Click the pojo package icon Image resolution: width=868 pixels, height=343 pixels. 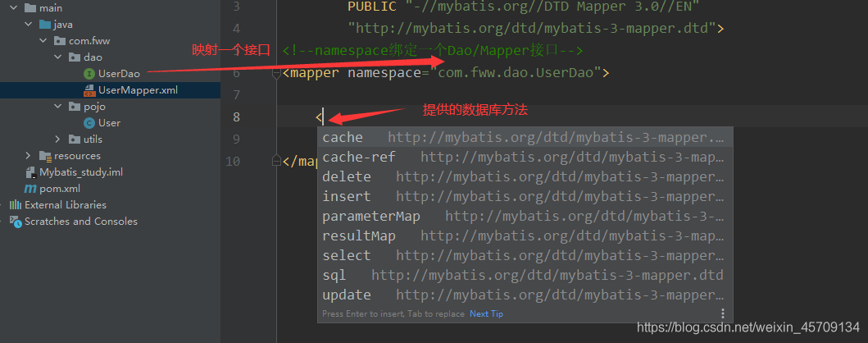tap(75, 107)
